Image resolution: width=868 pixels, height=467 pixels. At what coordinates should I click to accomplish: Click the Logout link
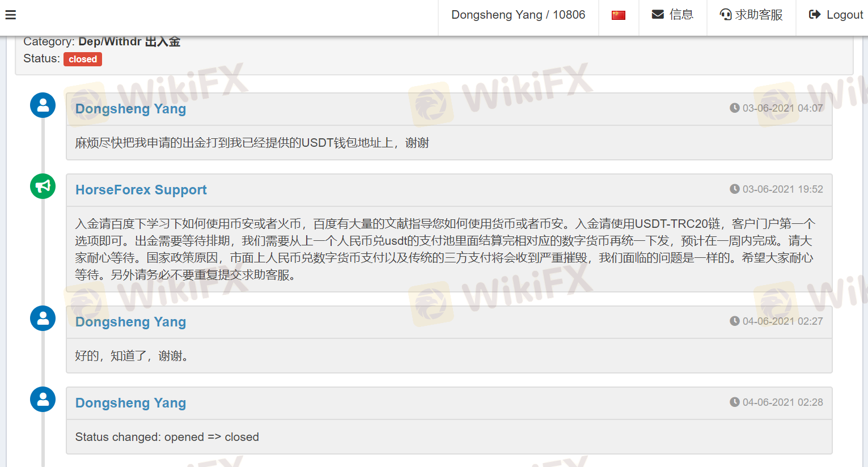(x=836, y=15)
